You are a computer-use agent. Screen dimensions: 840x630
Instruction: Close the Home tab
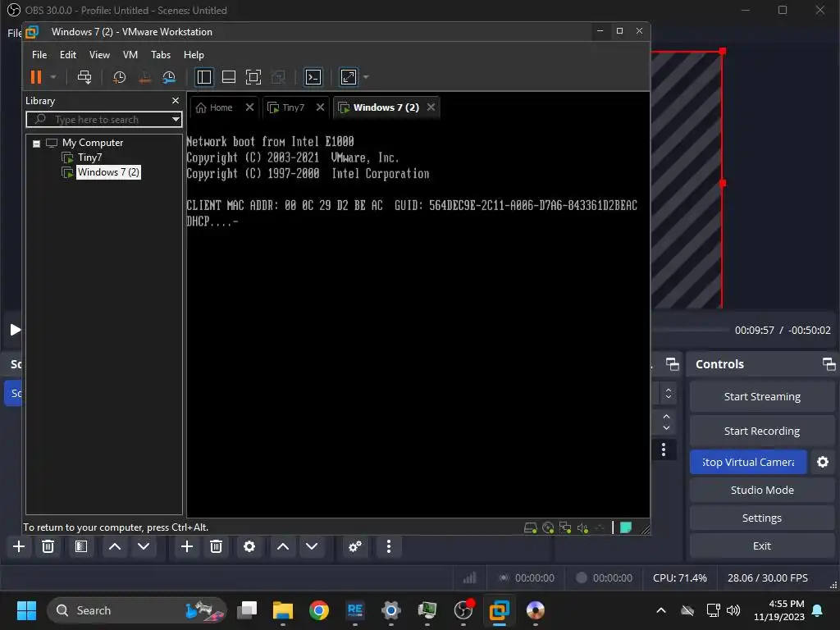coord(249,107)
